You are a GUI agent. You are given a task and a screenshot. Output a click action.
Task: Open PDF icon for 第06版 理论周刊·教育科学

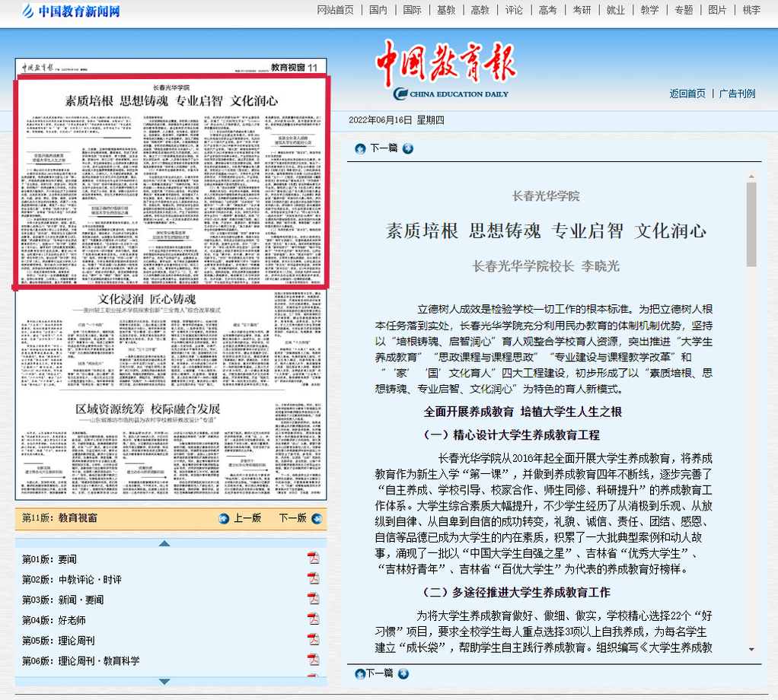[313, 660]
